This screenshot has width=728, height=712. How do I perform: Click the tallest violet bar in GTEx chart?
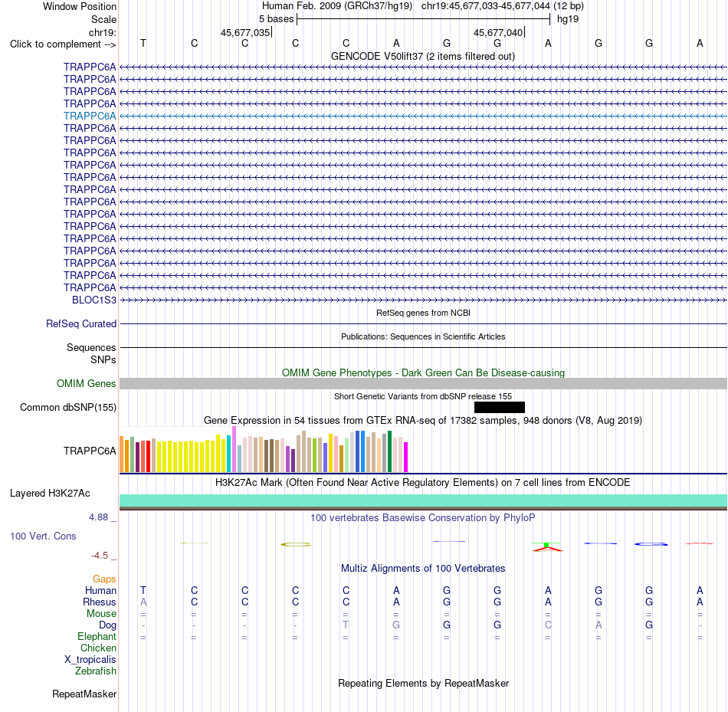(234, 450)
